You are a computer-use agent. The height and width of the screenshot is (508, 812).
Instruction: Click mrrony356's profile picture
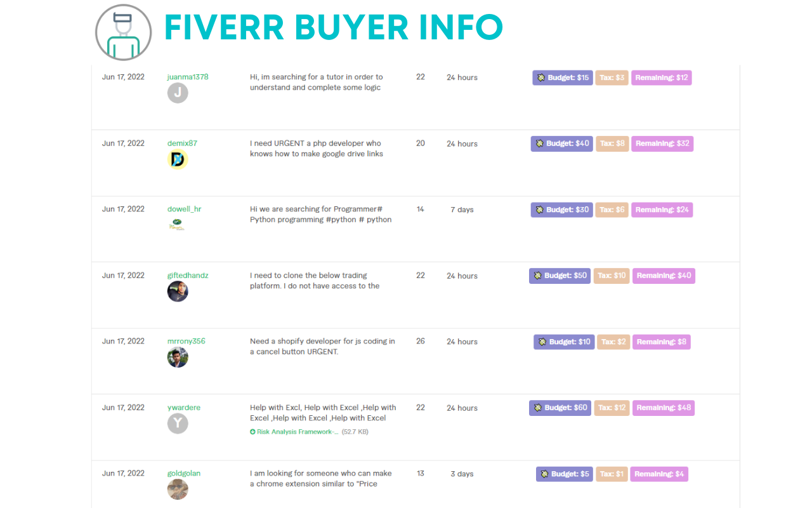178,357
